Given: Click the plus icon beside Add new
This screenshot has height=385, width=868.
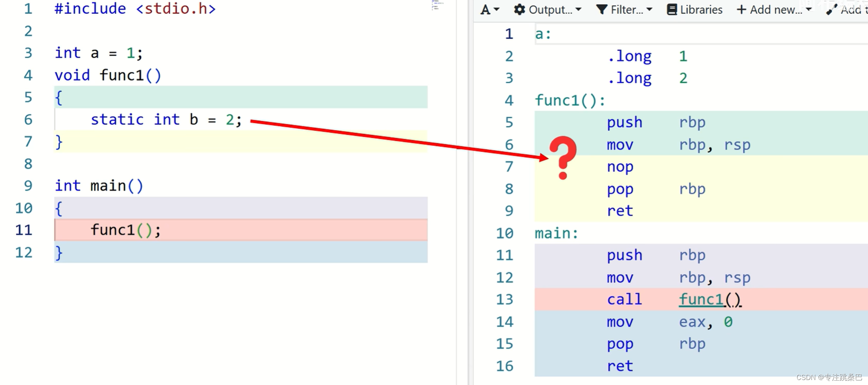Looking at the screenshot, I should tap(741, 10).
